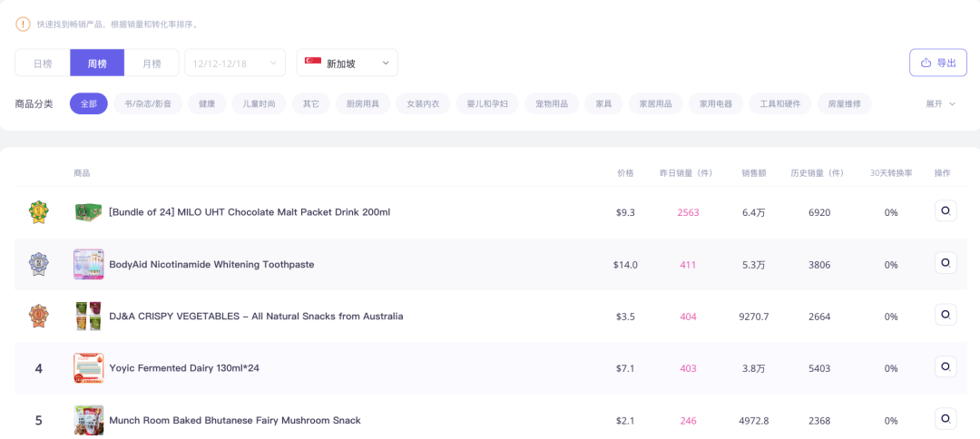Click the $9.3 price cell
980x439 pixels.
pos(625,212)
